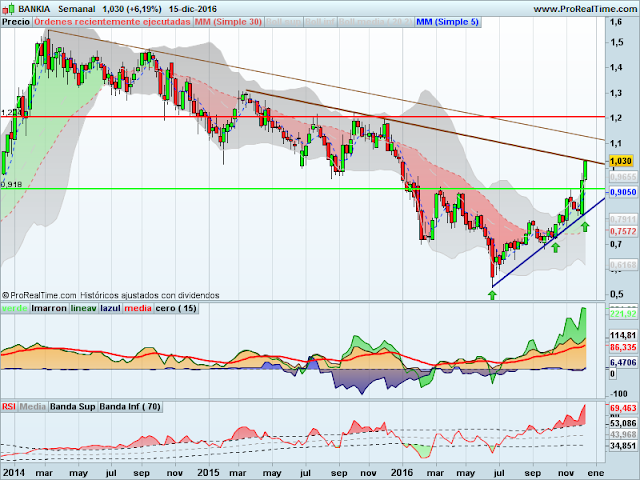The image size is (640, 480).
Task: Click the candlestick chart icon beside BANKIA
Action: [x=9, y=8]
